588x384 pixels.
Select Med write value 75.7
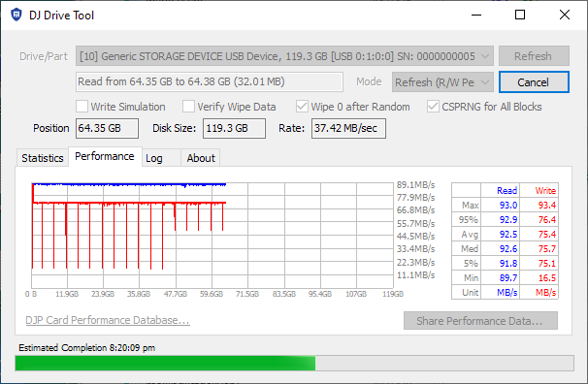click(x=546, y=249)
